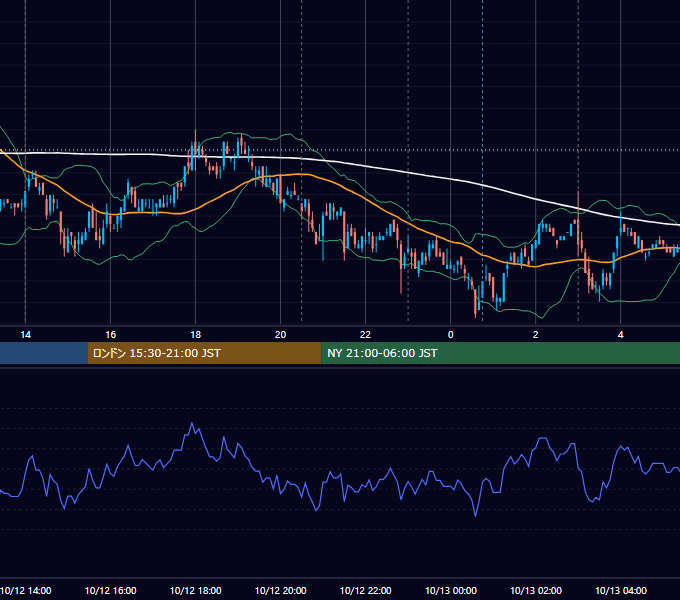680x600 pixels.
Task: Click the lowest candle wick after hour 0
Action: click(476, 313)
